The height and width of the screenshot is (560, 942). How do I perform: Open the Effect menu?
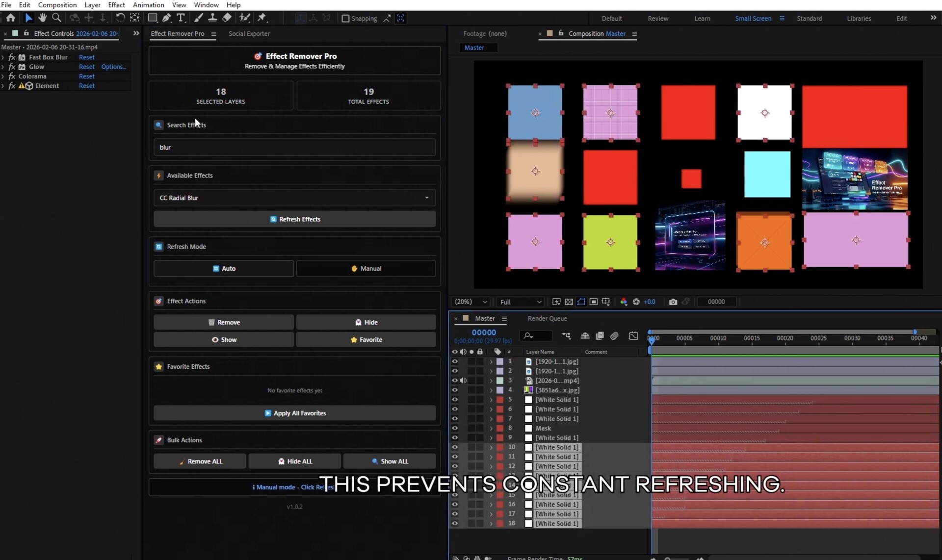point(116,5)
